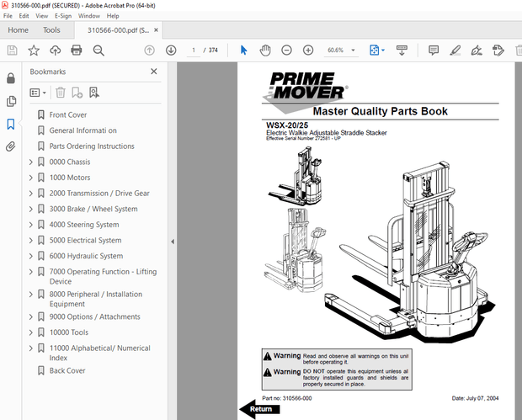Zoom in with the plus icon
522x420 pixels.
pyautogui.click(x=308, y=51)
